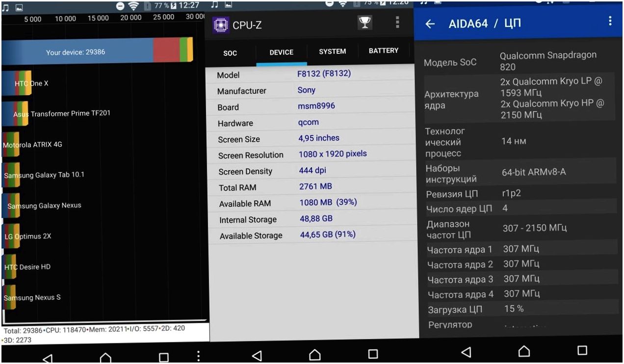Image resolution: width=624 pixels, height=364 pixels.
Task: Tap the AIDA64 back arrow
Action: 430,24
